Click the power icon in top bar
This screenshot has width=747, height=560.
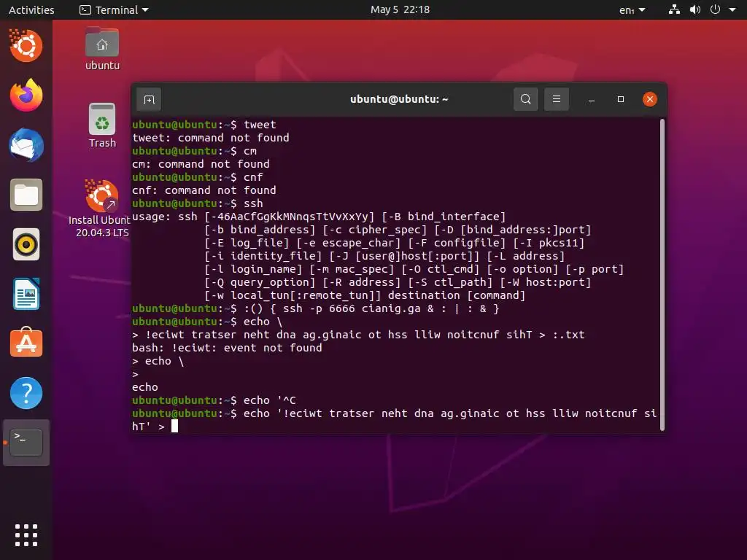pos(715,9)
